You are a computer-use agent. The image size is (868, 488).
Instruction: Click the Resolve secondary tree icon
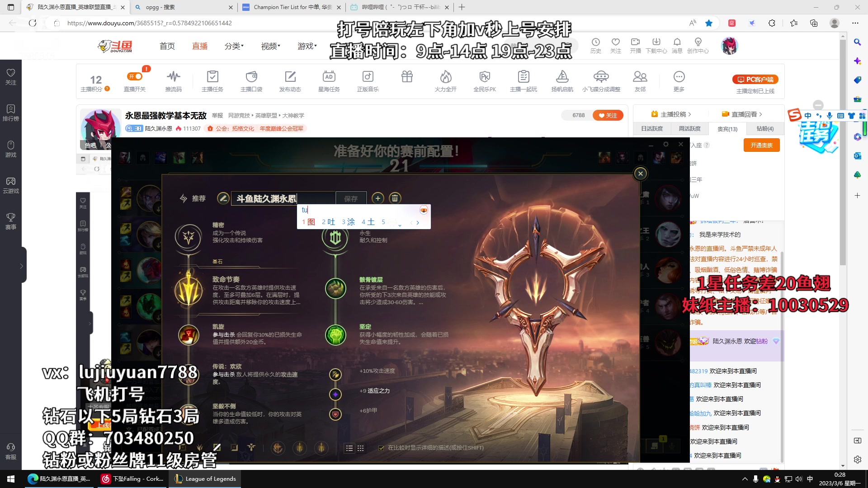[x=335, y=238]
